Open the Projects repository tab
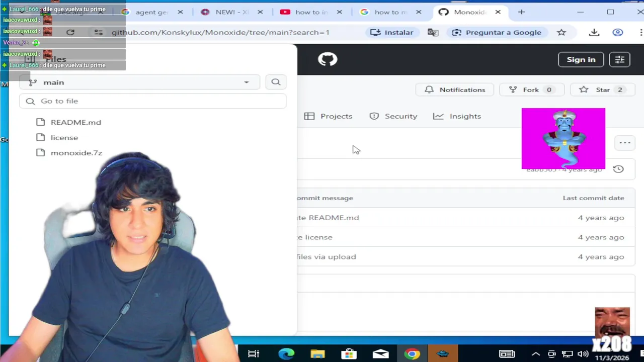 coord(328,116)
